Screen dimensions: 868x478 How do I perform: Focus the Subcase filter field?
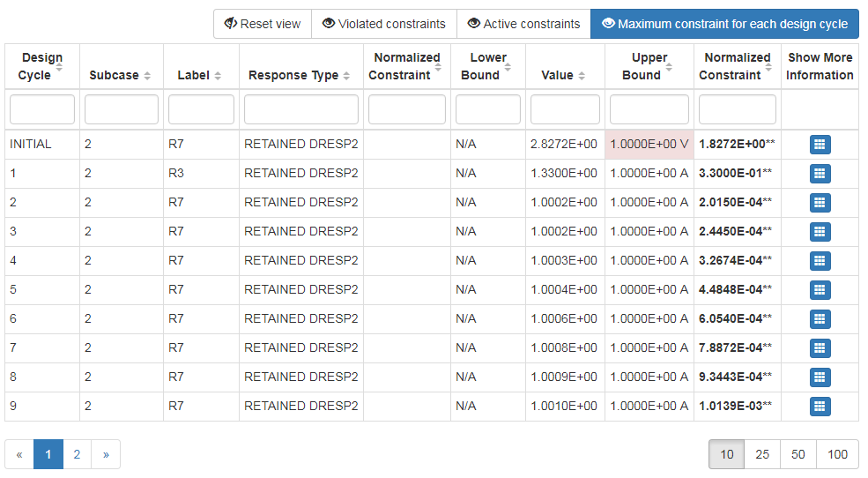pos(122,109)
